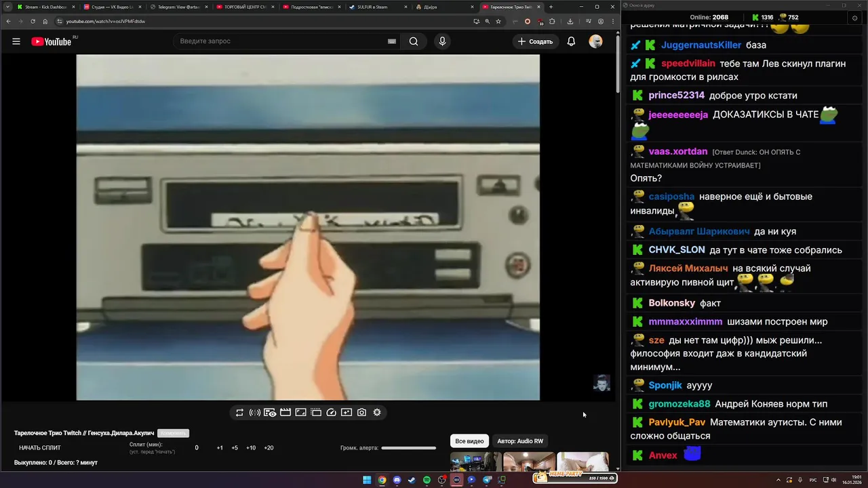Click username Bolkonsky in chat
The image size is (868, 488).
[x=672, y=303]
